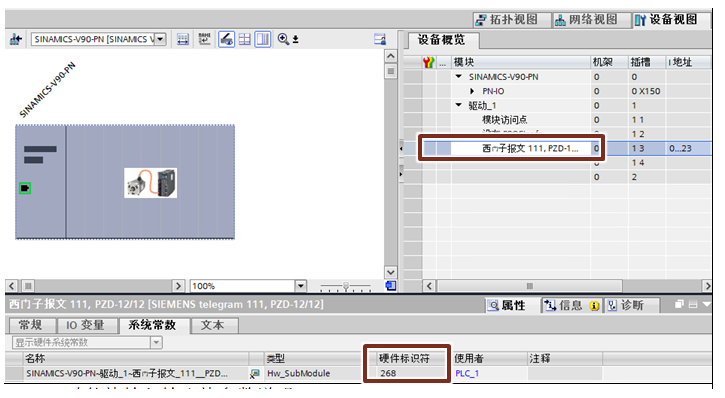This screenshot has height=398, width=725.
Task: Click the splitter collapse-right arrow handle
Action: [x=401, y=174]
